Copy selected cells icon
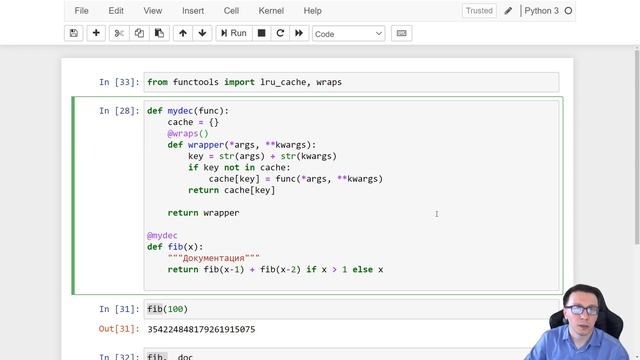The height and width of the screenshot is (360, 640). pos(139,33)
